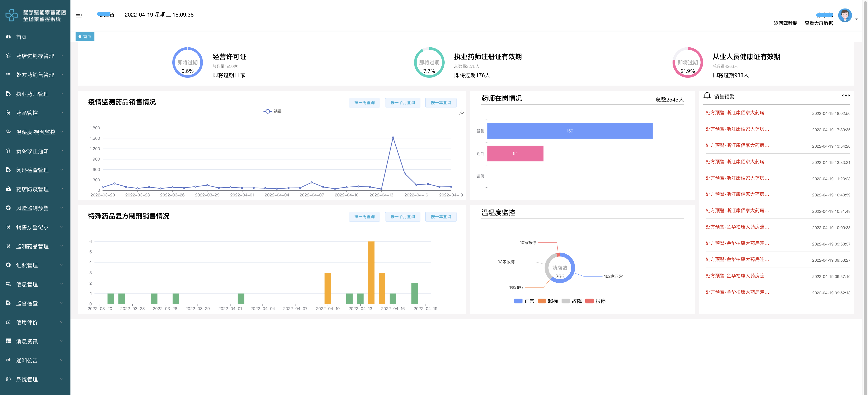
Task: Click the sidebar collapse hamburger icon
Action: 79,15
